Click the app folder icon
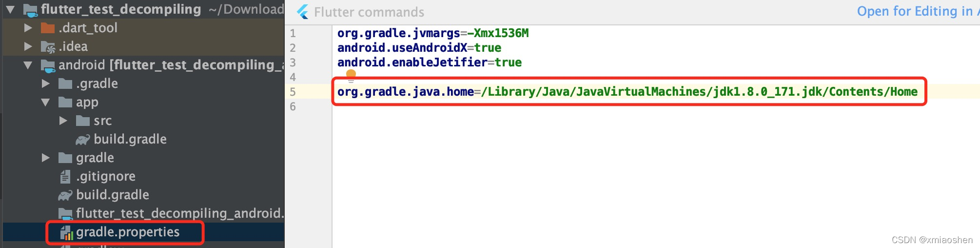 (65, 102)
